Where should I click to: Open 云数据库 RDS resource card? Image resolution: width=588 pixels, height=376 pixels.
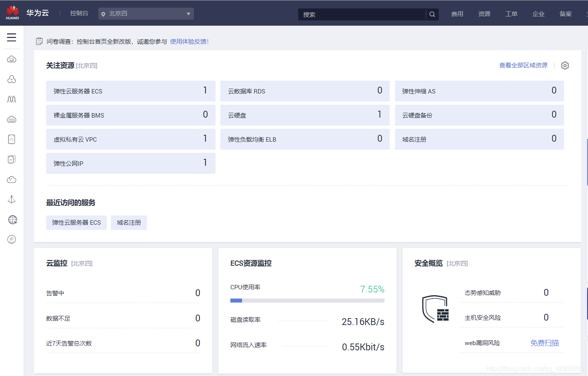pyautogui.click(x=305, y=91)
